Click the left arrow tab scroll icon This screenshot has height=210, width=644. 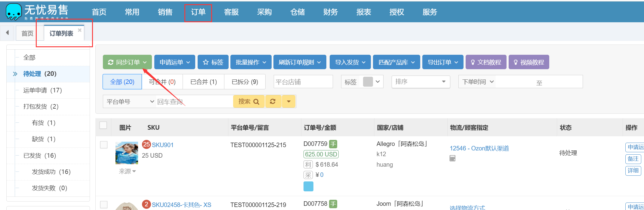click(x=7, y=32)
